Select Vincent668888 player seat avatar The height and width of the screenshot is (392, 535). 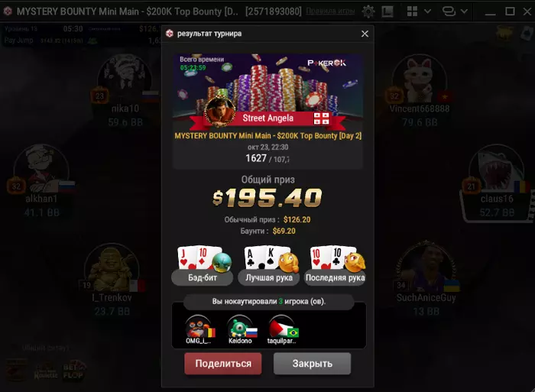click(420, 79)
